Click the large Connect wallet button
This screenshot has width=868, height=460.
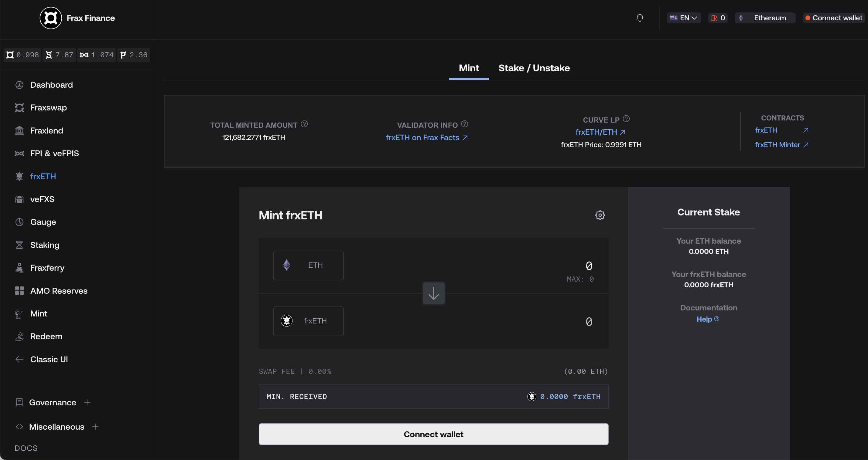(x=433, y=434)
